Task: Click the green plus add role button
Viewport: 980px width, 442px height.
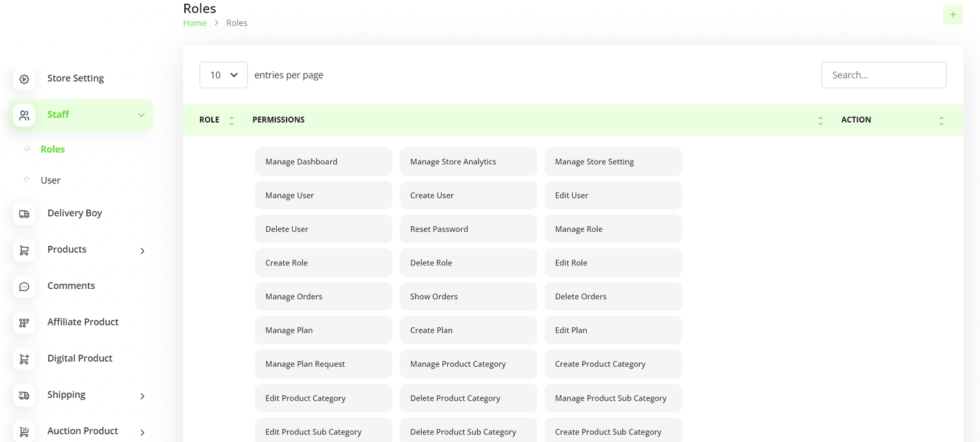Action: pos(952,15)
